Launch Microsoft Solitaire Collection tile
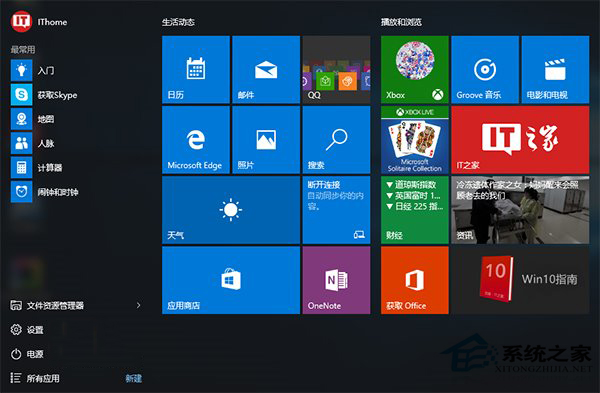The image size is (600, 393). [415, 140]
